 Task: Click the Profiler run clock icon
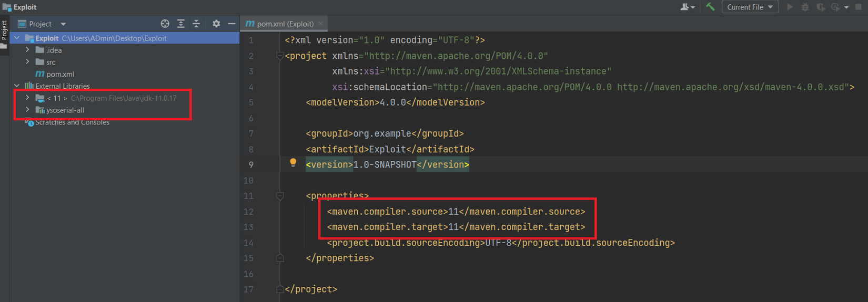pyautogui.click(x=835, y=7)
